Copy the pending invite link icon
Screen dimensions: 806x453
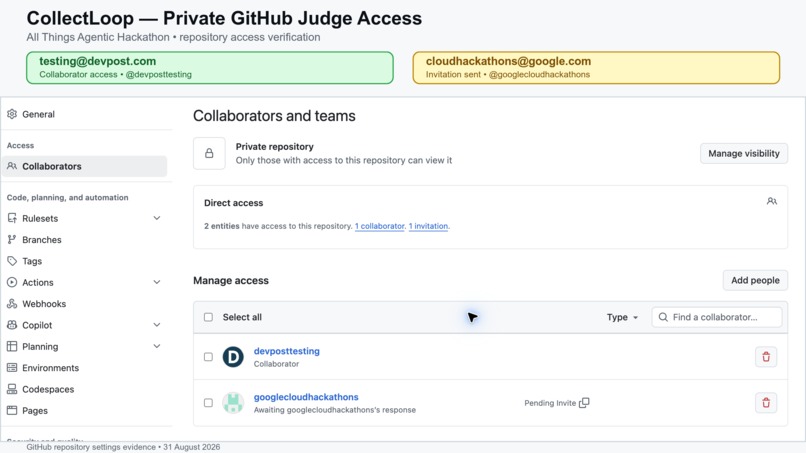[584, 403]
